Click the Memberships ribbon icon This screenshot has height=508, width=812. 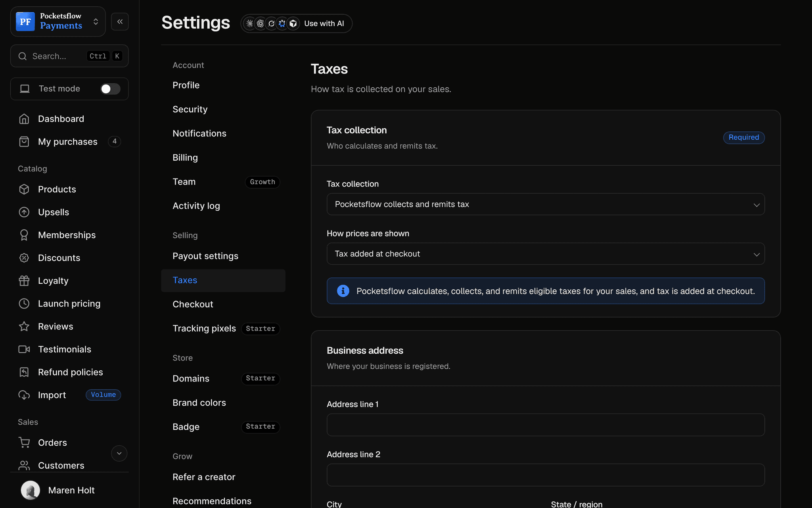click(x=24, y=235)
